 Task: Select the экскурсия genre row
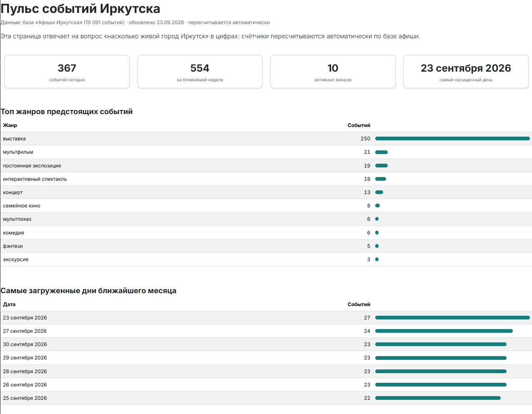[x=266, y=259]
